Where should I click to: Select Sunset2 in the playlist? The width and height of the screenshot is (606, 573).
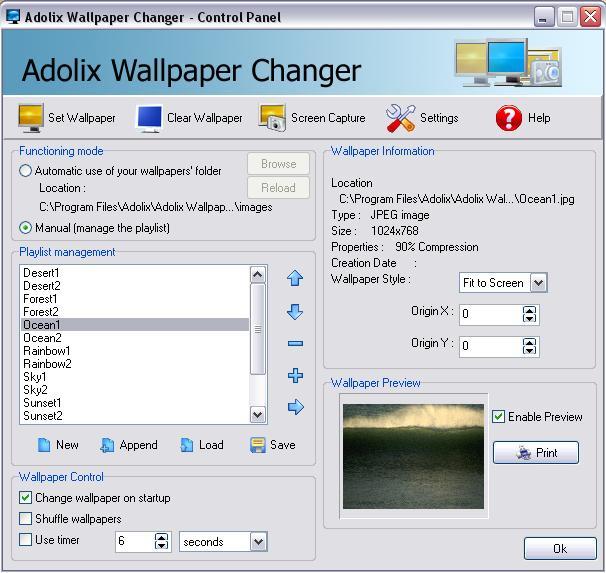134,416
